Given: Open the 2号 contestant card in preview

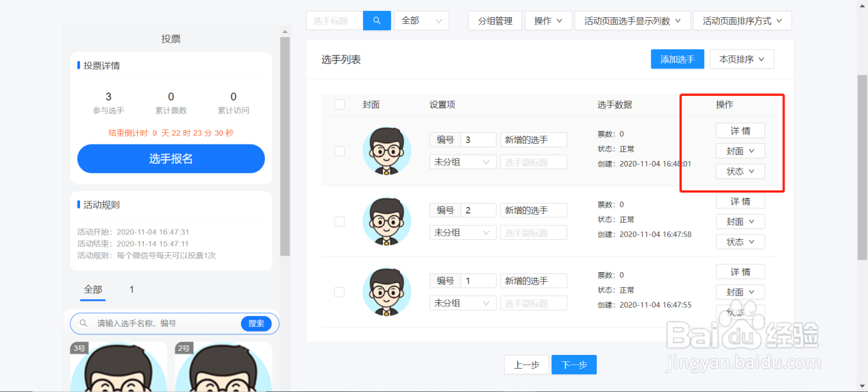Looking at the screenshot, I should 223,367.
